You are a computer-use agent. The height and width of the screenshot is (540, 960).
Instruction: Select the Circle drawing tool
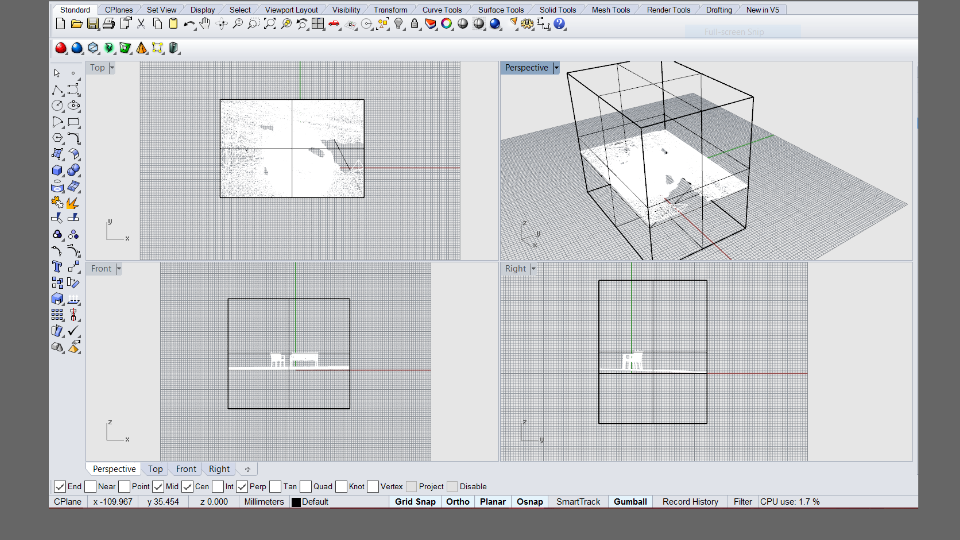pyautogui.click(x=58, y=105)
